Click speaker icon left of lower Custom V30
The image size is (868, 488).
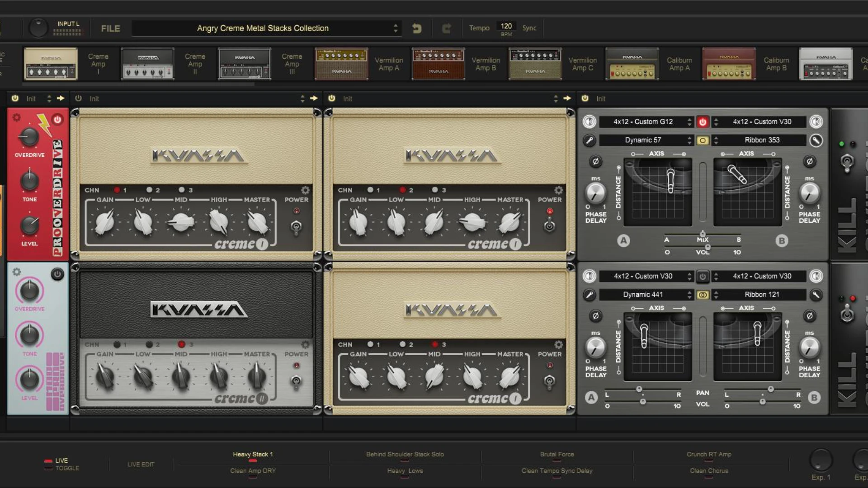click(589, 276)
